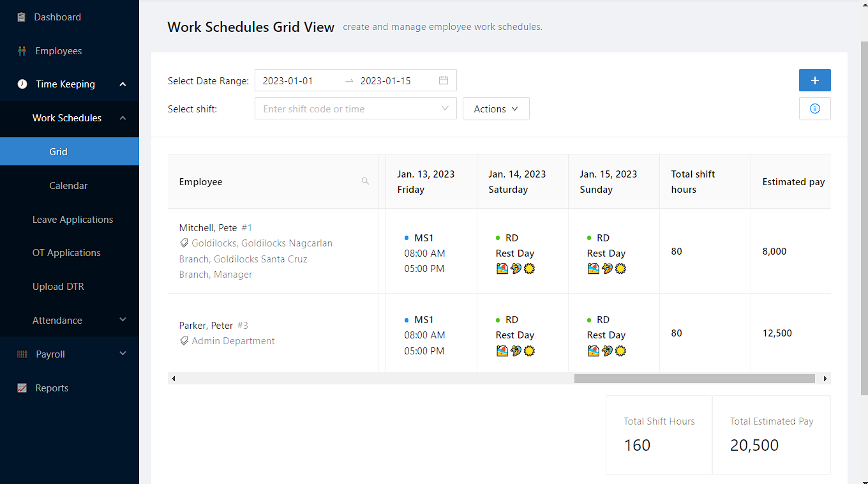
Task: Open Upload DTR page
Action: click(58, 287)
